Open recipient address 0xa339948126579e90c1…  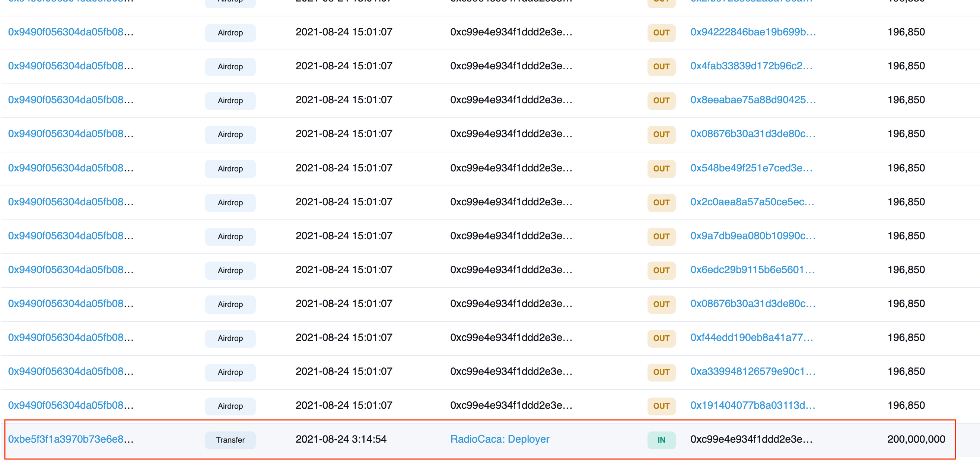coord(752,371)
